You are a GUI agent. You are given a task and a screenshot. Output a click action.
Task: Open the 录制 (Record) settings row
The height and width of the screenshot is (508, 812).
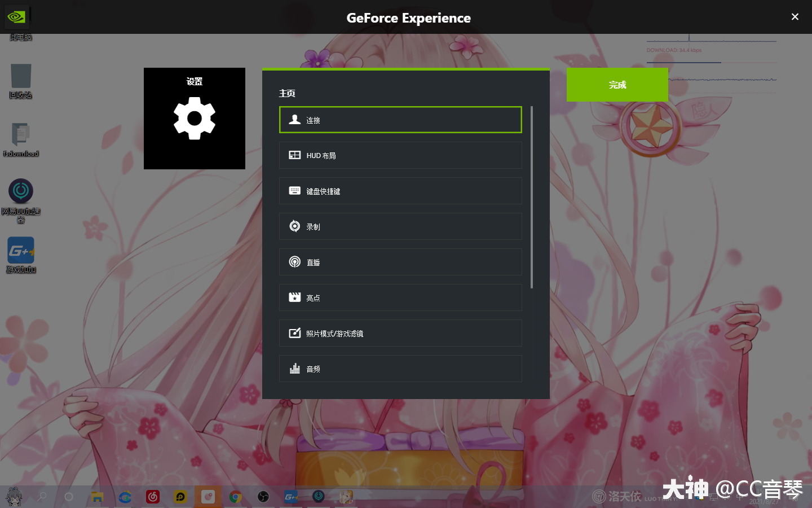coord(400,226)
